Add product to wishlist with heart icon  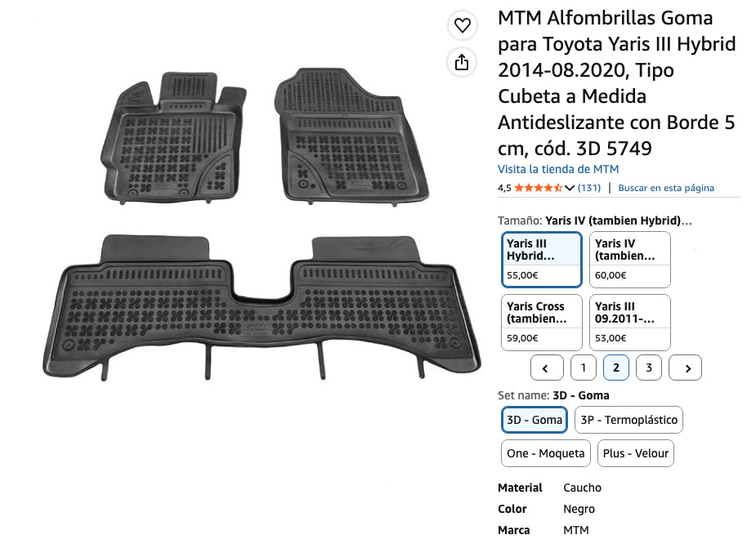(x=463, y=25)
